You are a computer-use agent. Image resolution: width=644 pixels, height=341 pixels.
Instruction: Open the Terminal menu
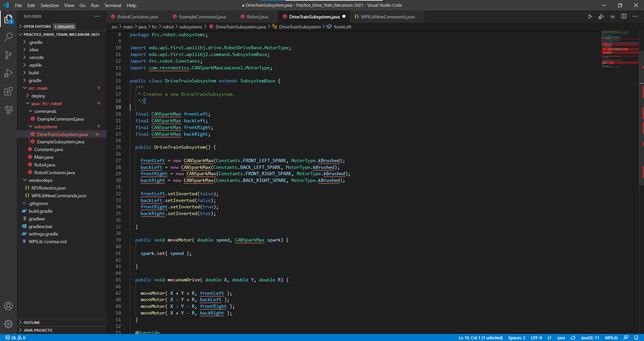[113, 5]
